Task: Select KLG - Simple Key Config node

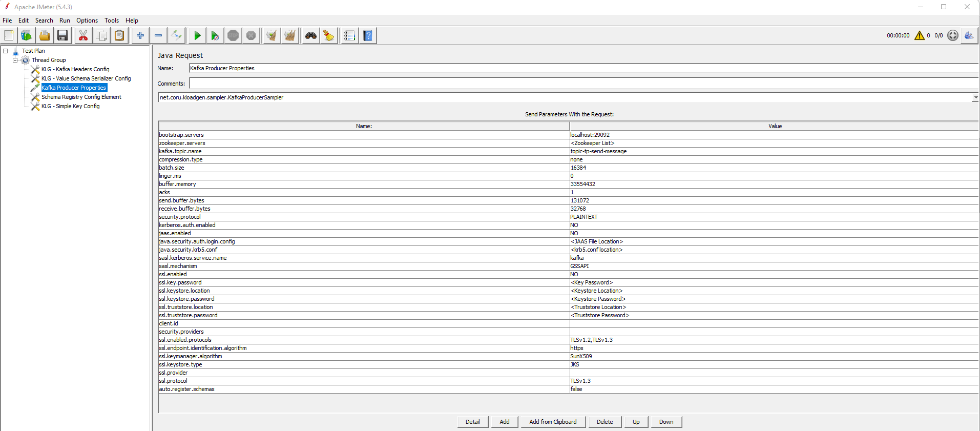Action: [71, 106]
